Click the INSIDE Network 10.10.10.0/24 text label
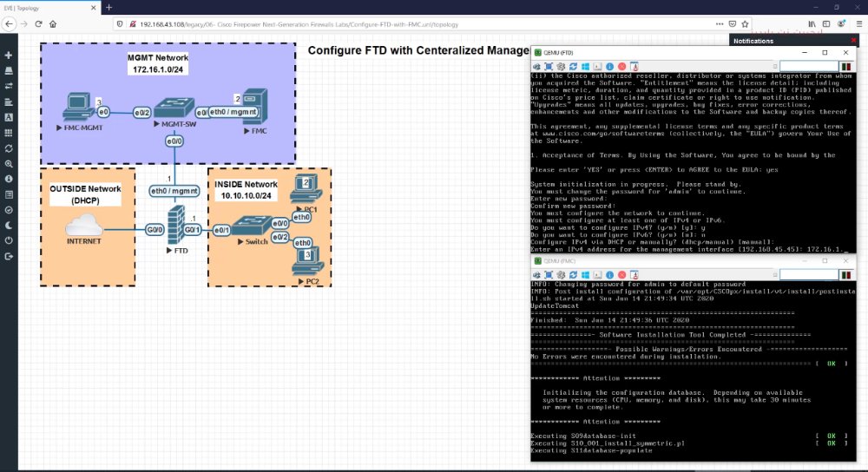This screenshot has height=472, width=868. [x=246, y=190]
